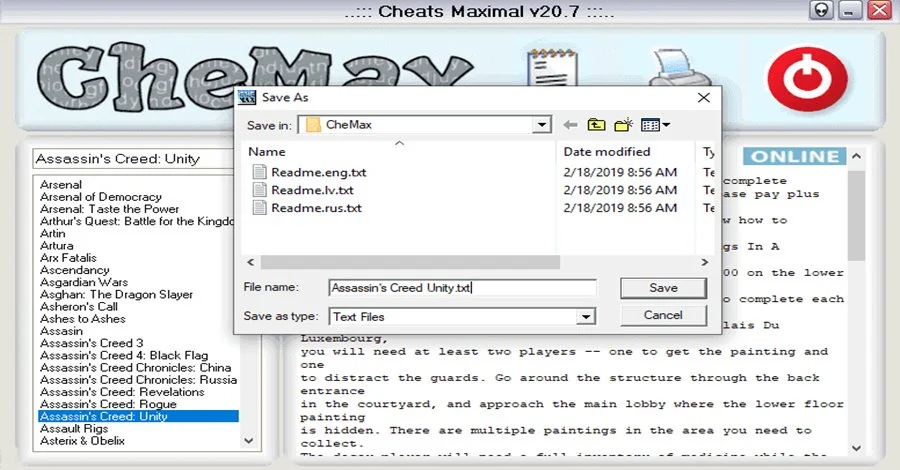Open the View menu icon in Save As
Image resolution: width=900 pixels, height=470 pixels.
[655, 125]
